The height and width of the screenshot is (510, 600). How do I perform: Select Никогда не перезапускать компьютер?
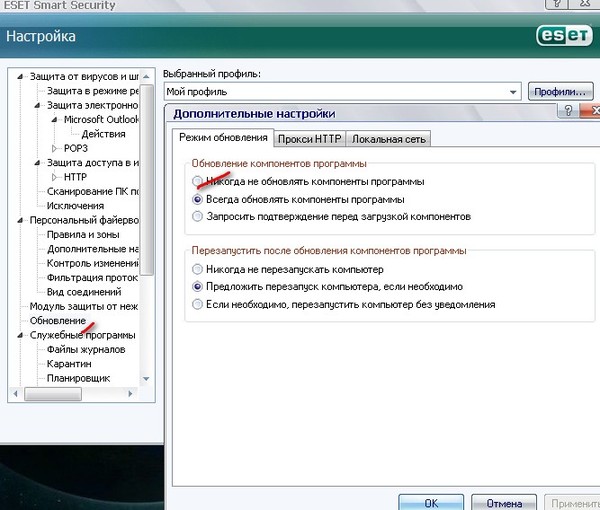click(197, 269)
